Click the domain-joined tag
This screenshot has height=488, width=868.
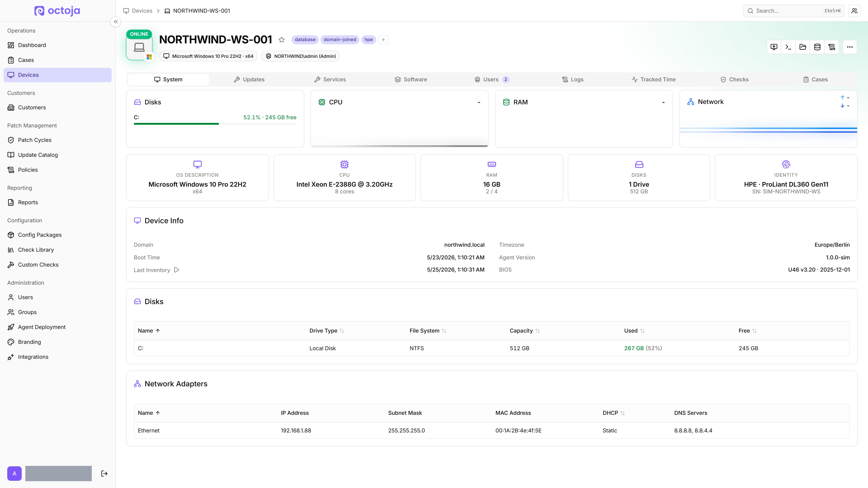point(340,40)
